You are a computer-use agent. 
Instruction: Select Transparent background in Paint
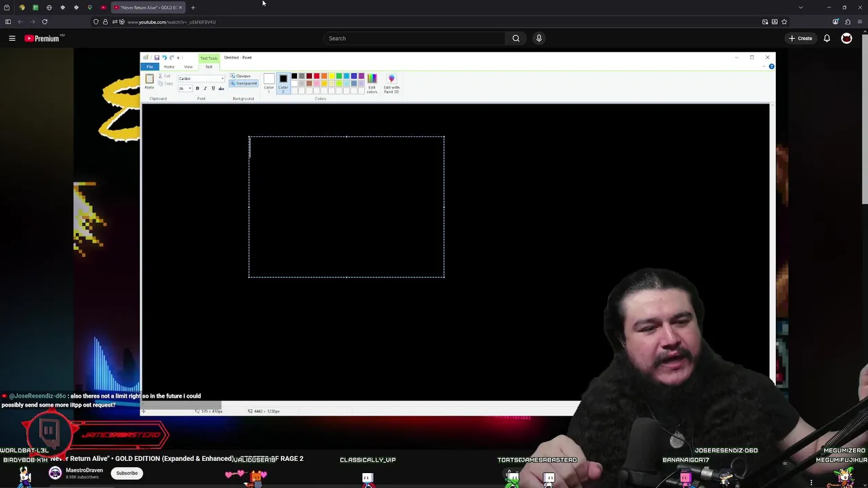243,83
